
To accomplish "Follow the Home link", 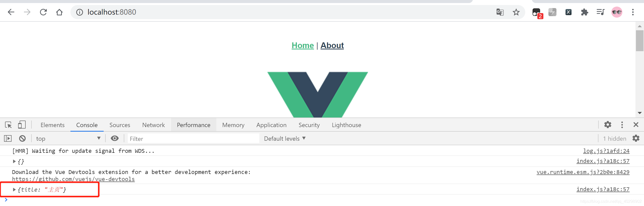I will (303, 45).
